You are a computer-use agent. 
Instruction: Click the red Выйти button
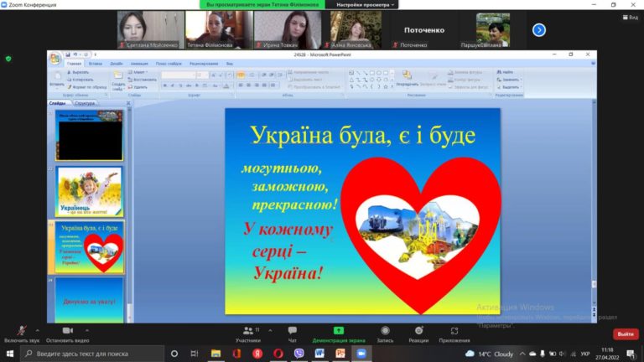click(625, 334)
